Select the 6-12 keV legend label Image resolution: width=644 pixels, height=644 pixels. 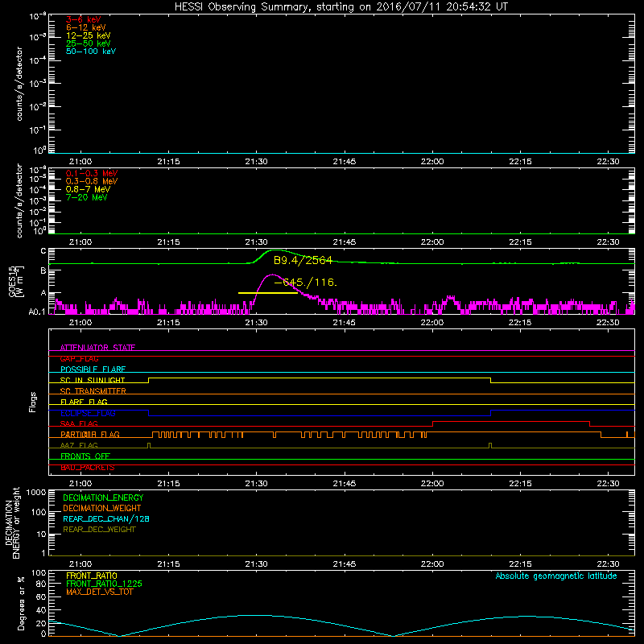point(86,27)
